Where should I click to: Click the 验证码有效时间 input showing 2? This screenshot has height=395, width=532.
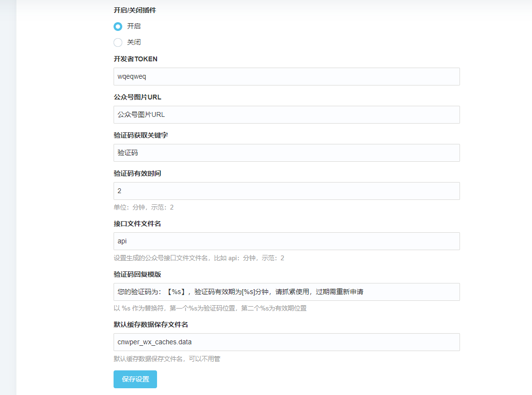pyautogui.click(x=287, y=191)
